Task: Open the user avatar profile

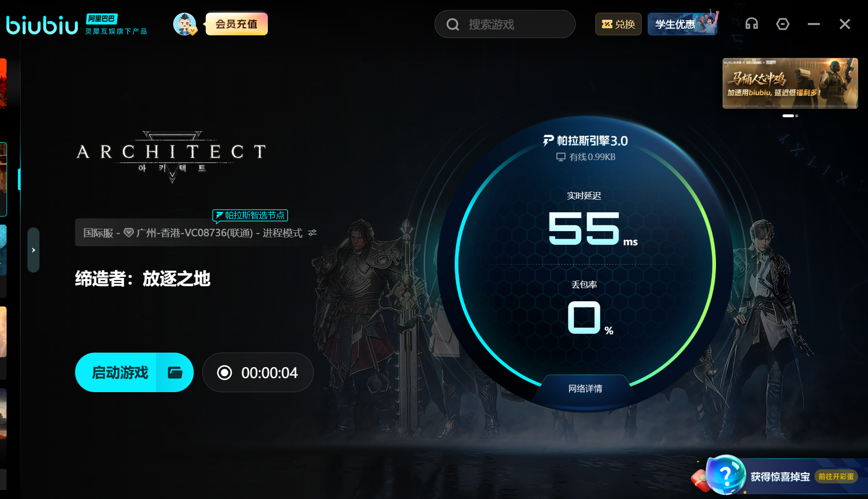Action: pos(185,24)
